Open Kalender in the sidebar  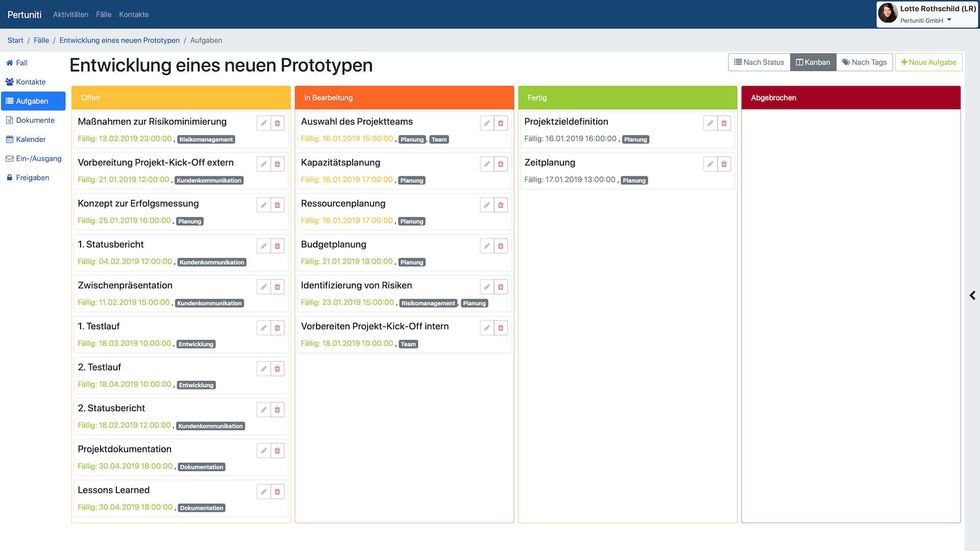pyautogui.click(x=31, y=139)
